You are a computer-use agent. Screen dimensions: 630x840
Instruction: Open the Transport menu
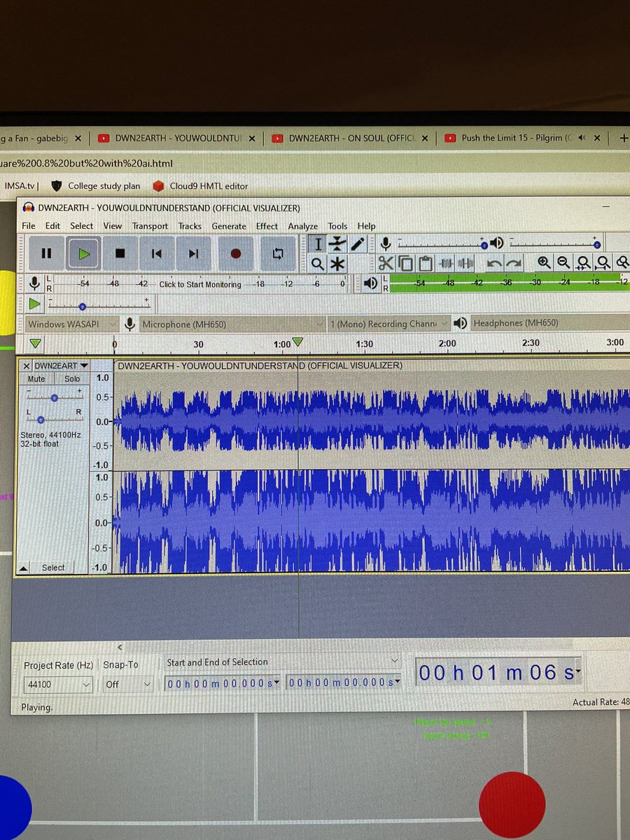[x=150, y=226]
